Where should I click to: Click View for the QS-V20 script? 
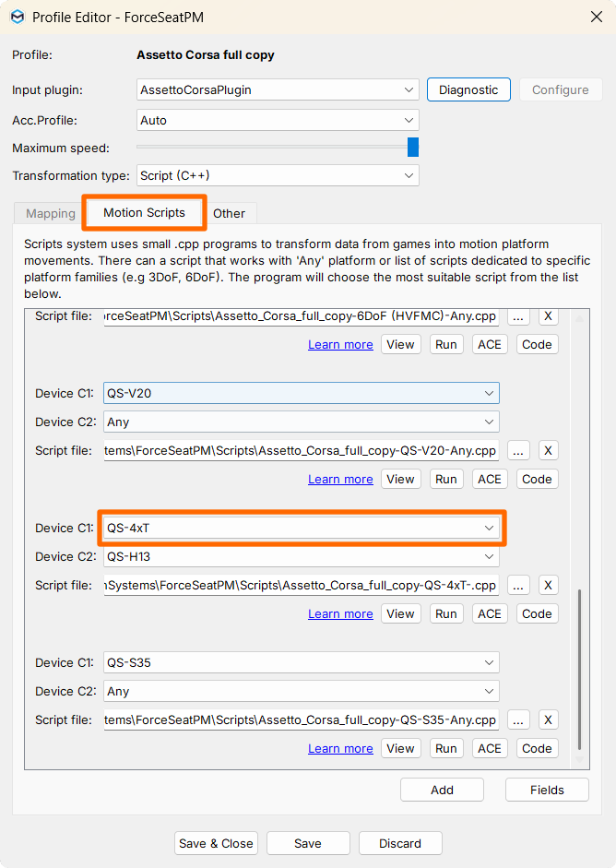pos(401,479)
